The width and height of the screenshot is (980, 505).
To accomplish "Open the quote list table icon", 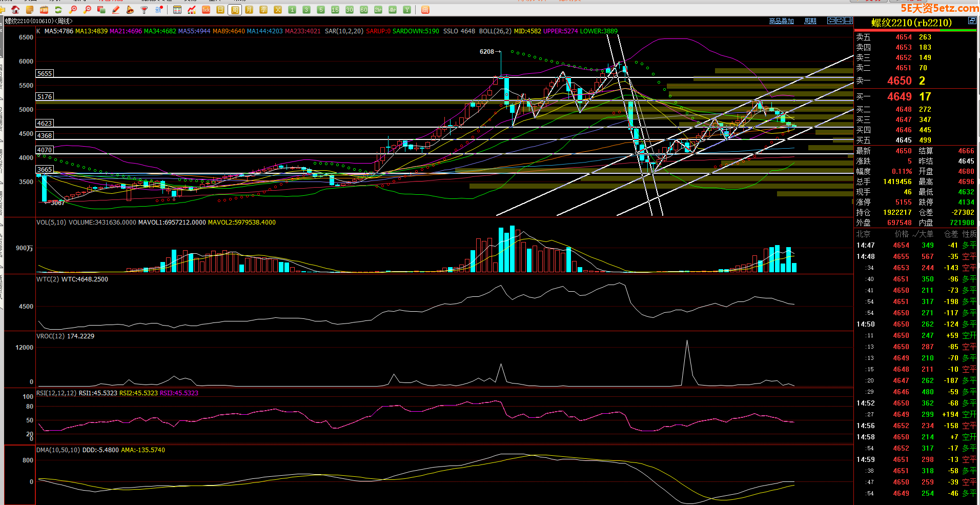I will (177, 10).
